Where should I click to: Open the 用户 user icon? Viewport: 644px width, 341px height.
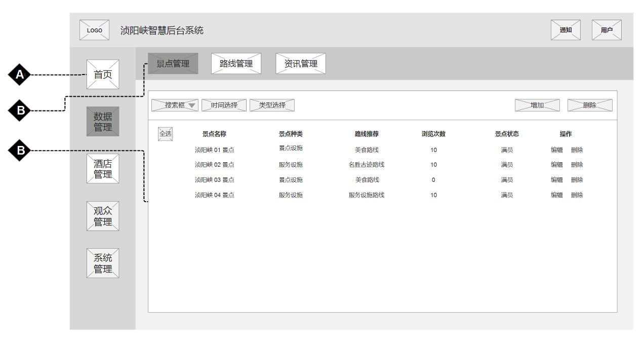(606, 30)
